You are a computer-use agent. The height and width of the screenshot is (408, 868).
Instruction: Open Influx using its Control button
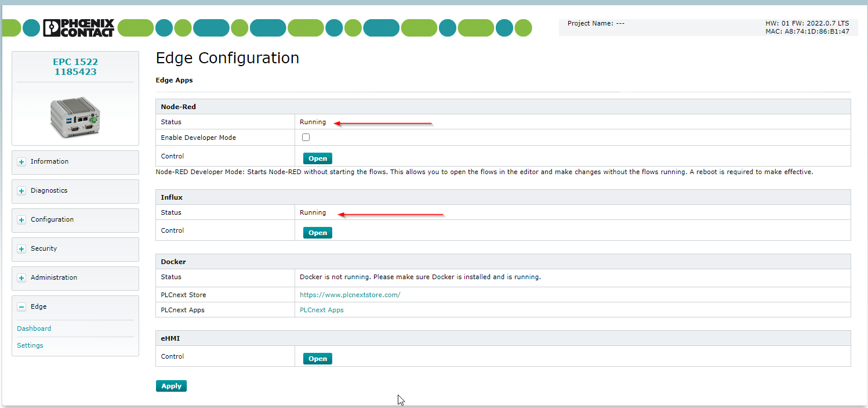click(x=318, y=233)
